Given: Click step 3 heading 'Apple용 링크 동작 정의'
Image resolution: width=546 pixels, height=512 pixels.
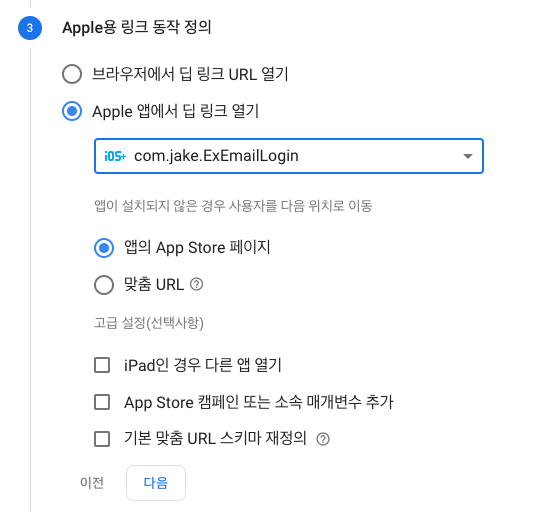Looking at the screenshot, I should (136, 27).
